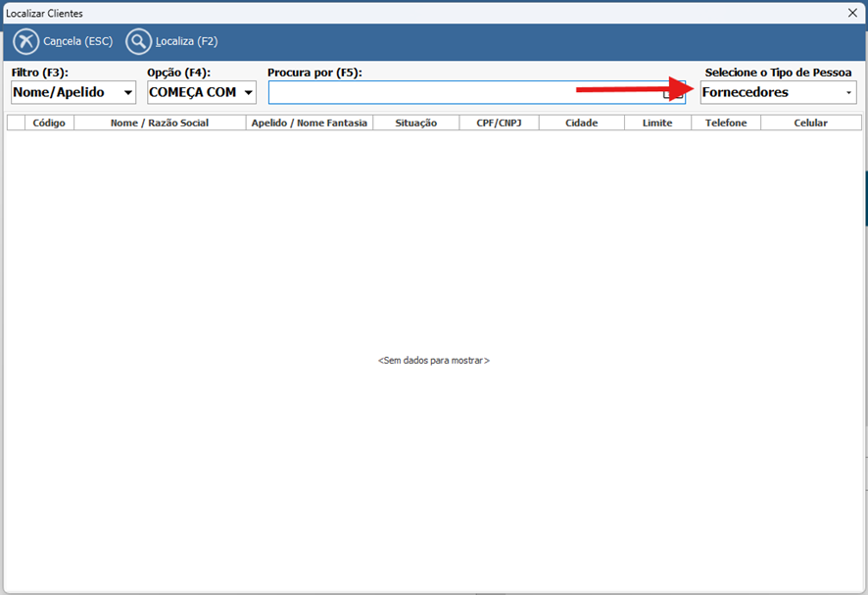Click the Localiza magnifying glass icon
This screenshot has width=868, height=595.
139,42
